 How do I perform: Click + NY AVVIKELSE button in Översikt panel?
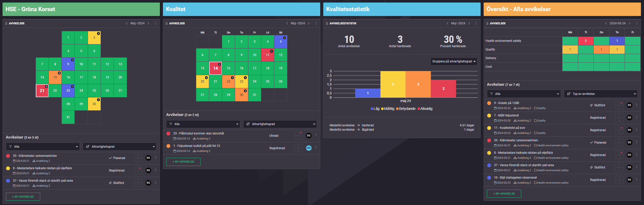504,194
